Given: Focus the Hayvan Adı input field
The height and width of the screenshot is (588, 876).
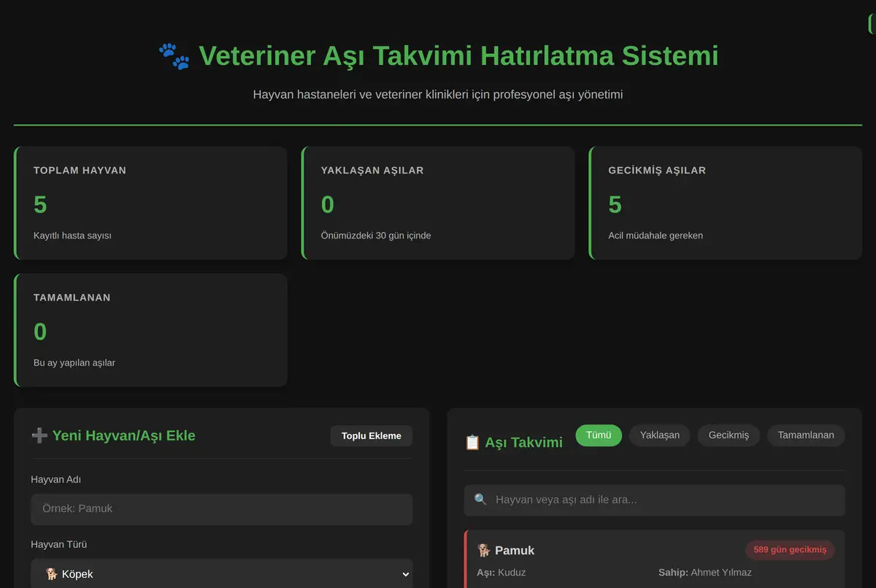Looking at the screenshot, I should click(x=222, y=508).
